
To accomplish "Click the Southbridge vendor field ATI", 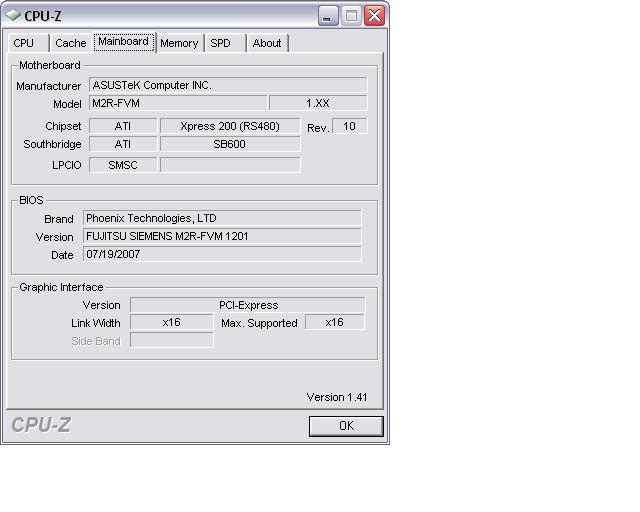I will click(123, 144).
